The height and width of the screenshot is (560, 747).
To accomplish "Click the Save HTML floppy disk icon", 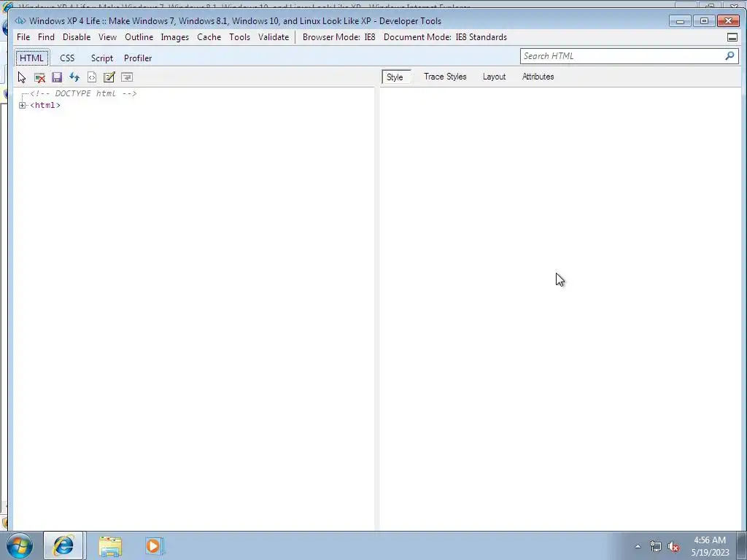I will coord(57,77).
